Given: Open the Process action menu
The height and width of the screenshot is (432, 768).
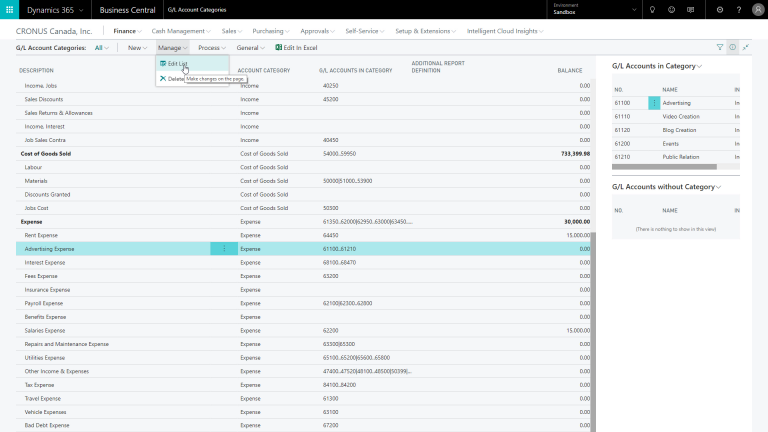Looking at the screenshot, I should coord(212,48).
